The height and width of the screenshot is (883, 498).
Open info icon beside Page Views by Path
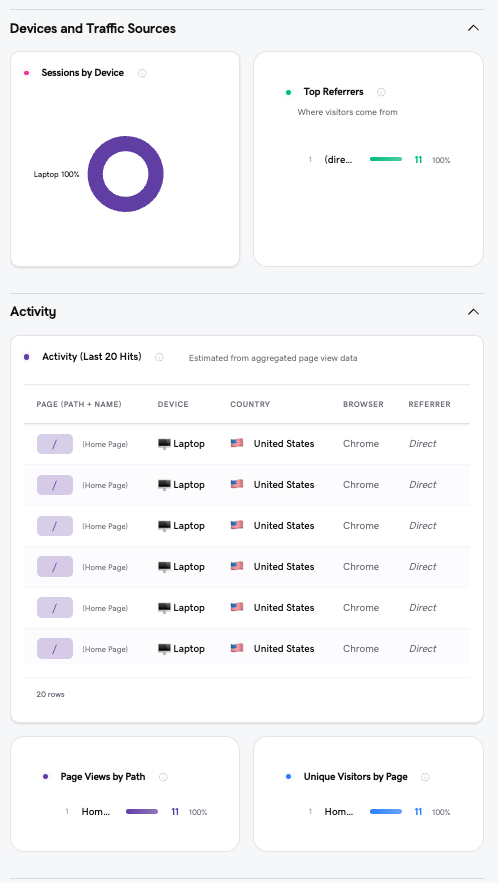click(163, 777)
